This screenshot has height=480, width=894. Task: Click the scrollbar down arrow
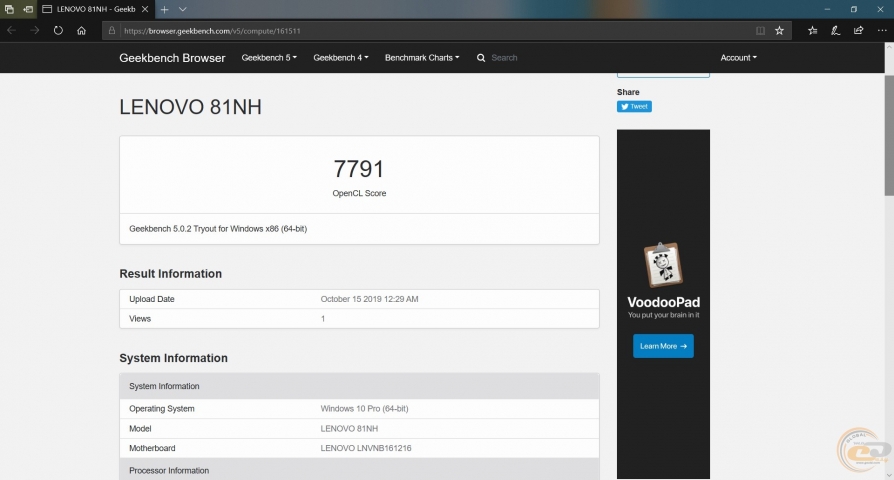pyautogui.click(x=889, y=475)
